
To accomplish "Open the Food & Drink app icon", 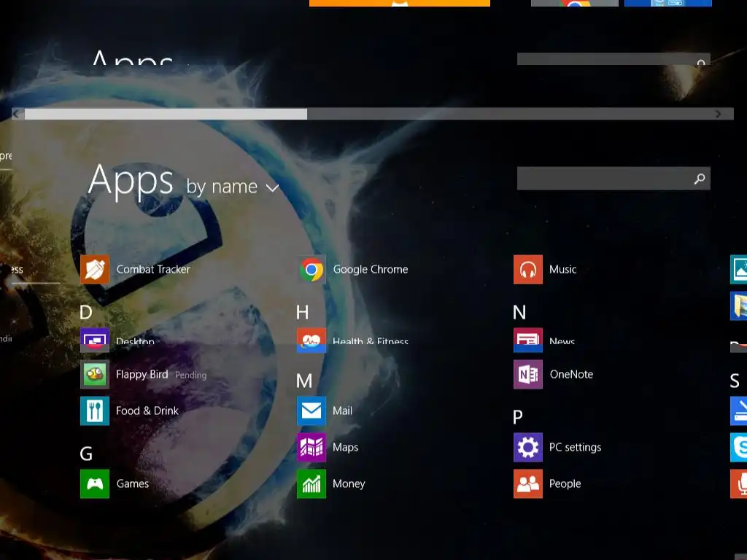I will click(x=94, y=411).
